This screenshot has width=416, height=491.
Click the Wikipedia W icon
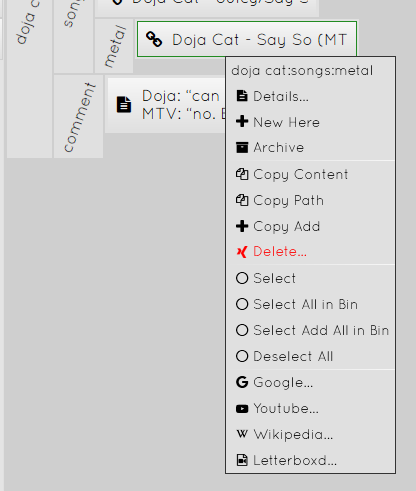pyautogui.click(x=242, y=434)
